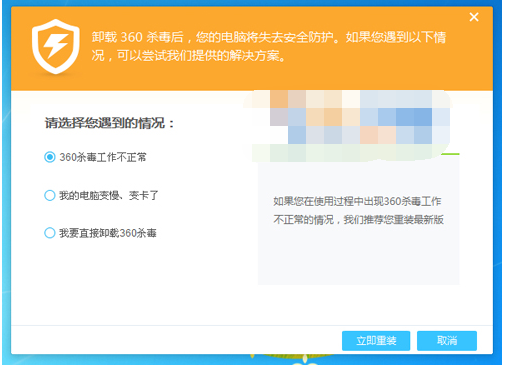
Task: Click the heading 请选择您遇到的情况：
Action: coord(110,123)
